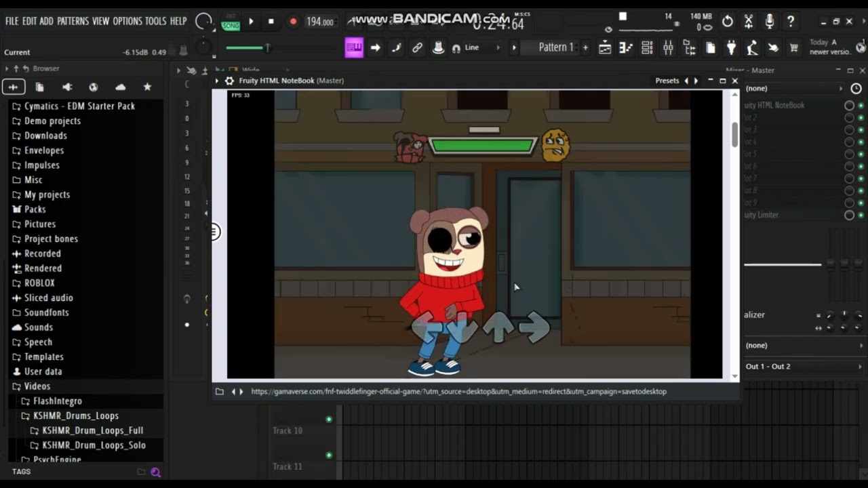Open the PATTERNS menu
Viewport: 868px width, 488px height.
pyautogui.click(x=73, y=21)
